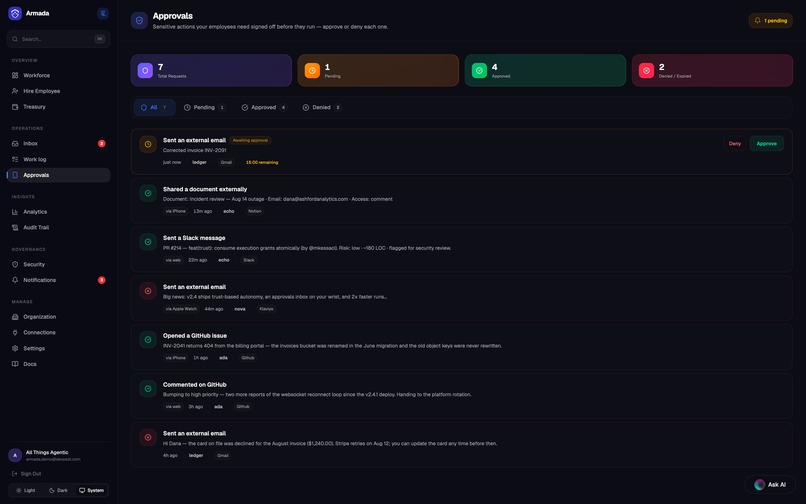The height and width of the screenshot is (504, 806).
Task: Click the Connections plug icon
Action: pos(15,333)
